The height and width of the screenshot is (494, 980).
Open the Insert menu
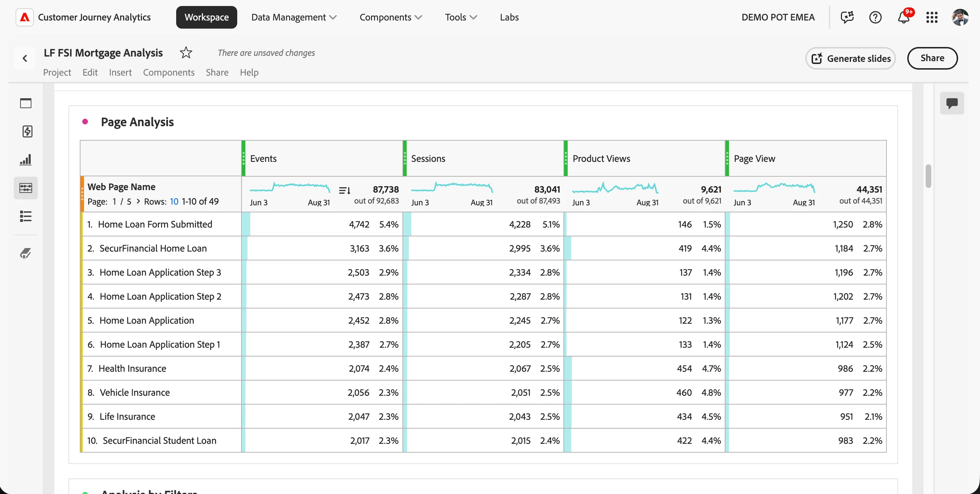pos(120,72)
